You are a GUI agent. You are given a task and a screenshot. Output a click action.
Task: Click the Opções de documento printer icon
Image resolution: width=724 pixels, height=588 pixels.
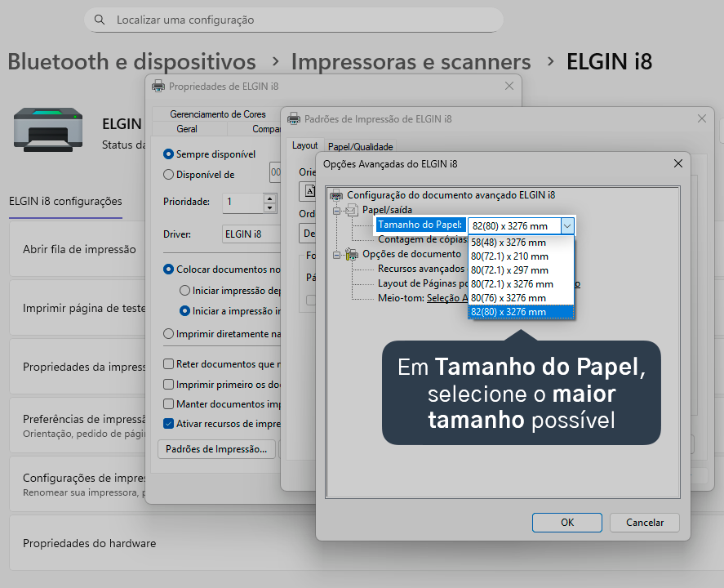click(352, 254)
